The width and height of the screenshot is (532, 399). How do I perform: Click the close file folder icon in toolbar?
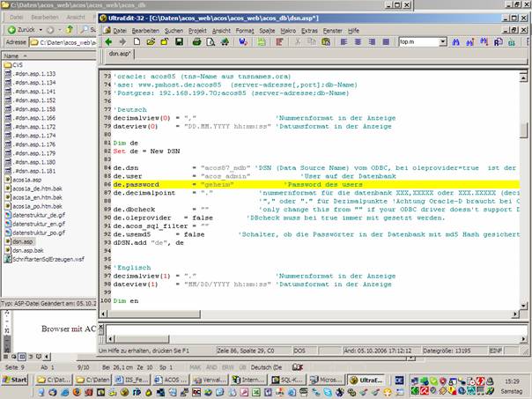point(165,42)
